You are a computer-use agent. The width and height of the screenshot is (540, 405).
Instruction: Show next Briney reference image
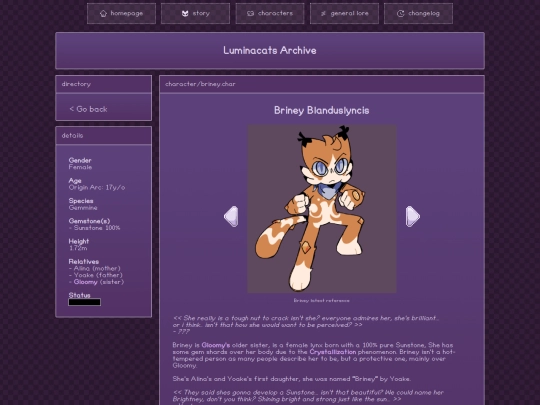coord(413,216)
